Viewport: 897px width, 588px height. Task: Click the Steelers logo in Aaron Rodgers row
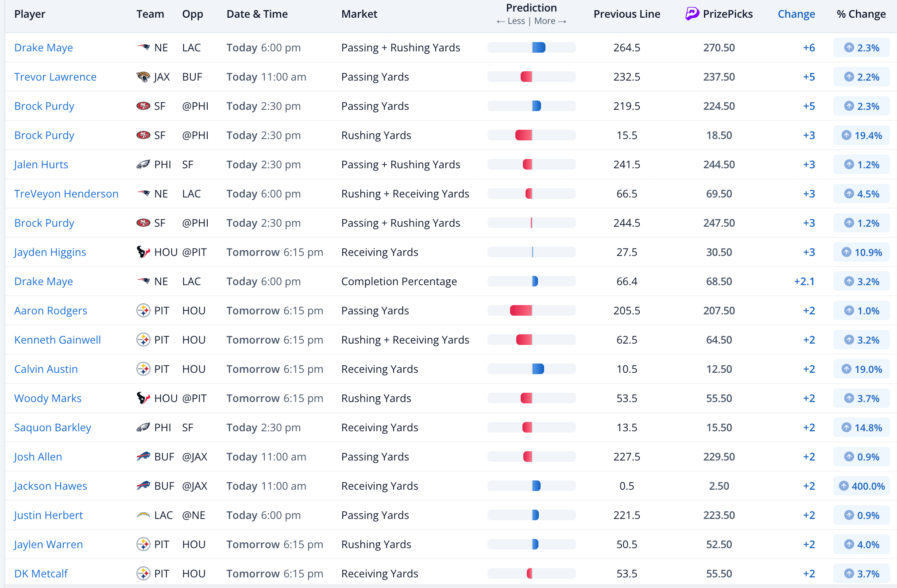pos(143,310)
